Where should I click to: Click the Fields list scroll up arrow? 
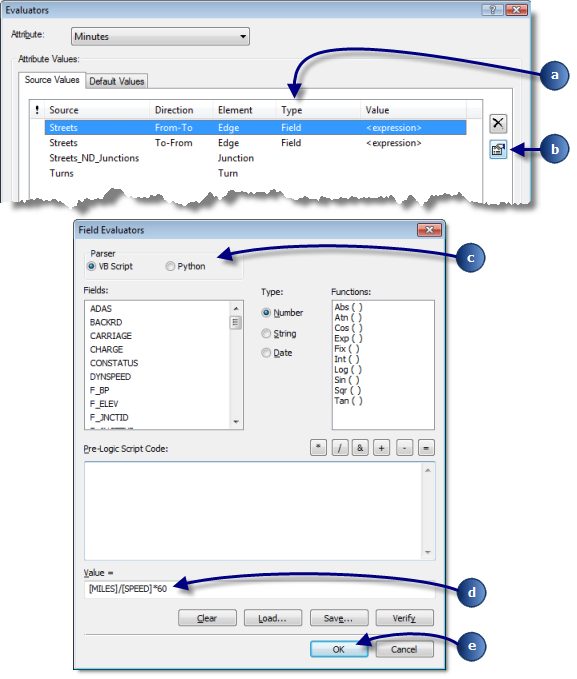click(x=236, y=308)
